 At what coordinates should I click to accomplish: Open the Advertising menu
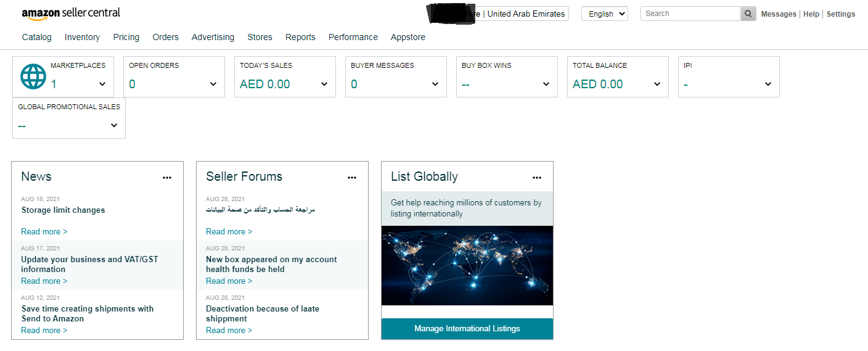213,37
